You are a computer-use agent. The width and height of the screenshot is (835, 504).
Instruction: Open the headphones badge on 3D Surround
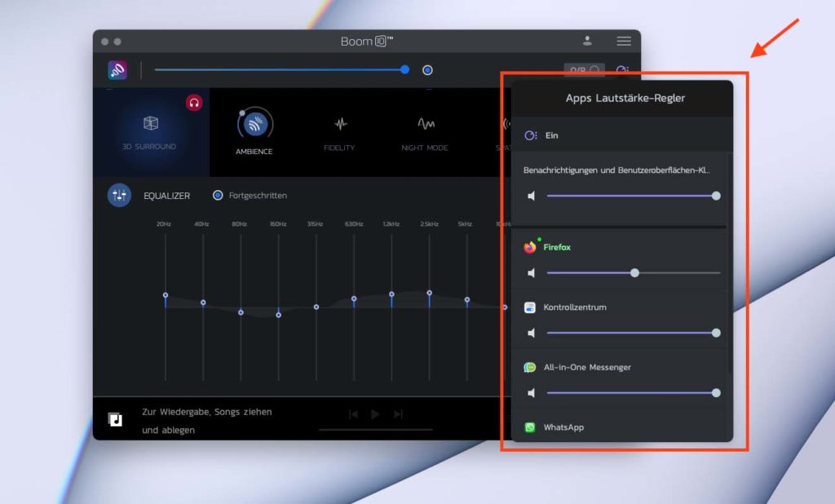point(194,103)
